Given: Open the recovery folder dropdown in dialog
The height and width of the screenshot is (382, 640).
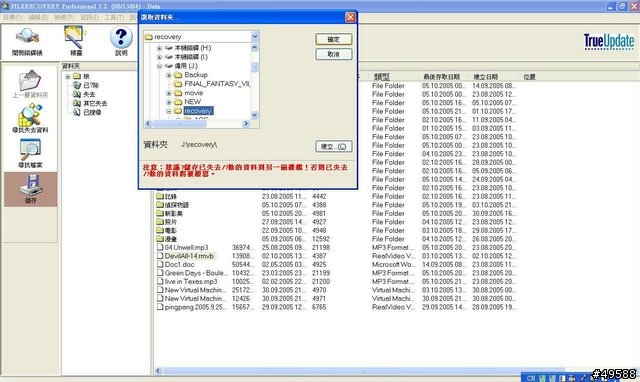Looking at the screenshot, I should coord(255,37).
